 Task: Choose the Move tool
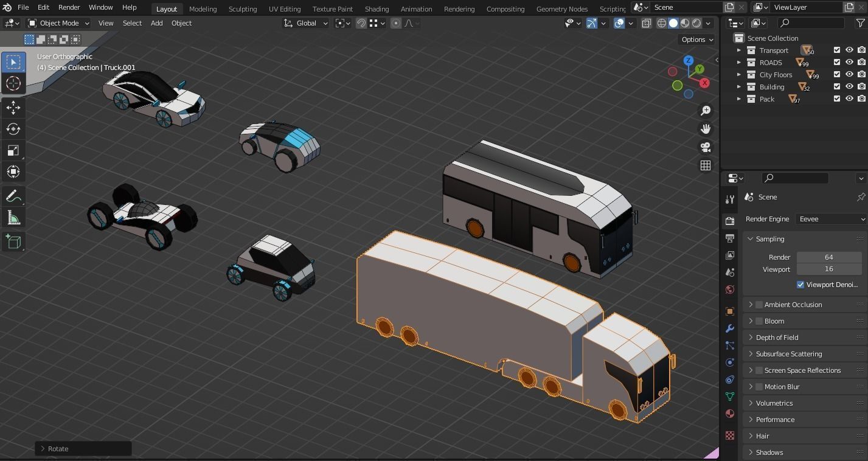pos(13,108)
